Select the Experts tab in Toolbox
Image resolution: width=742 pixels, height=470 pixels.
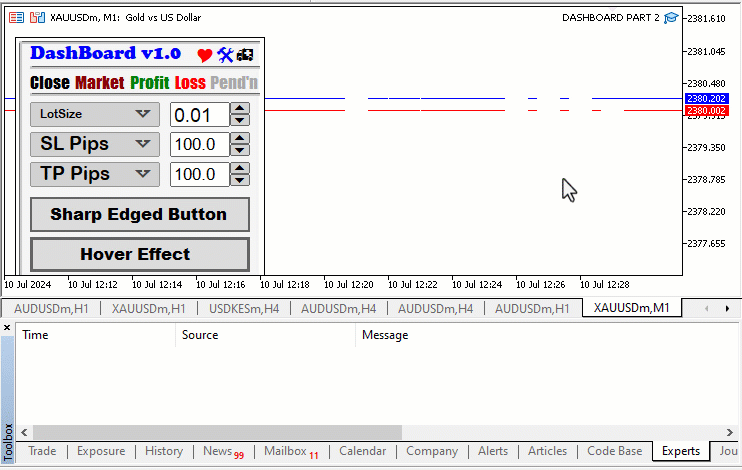pyautogui.click(x=681, y=451)
